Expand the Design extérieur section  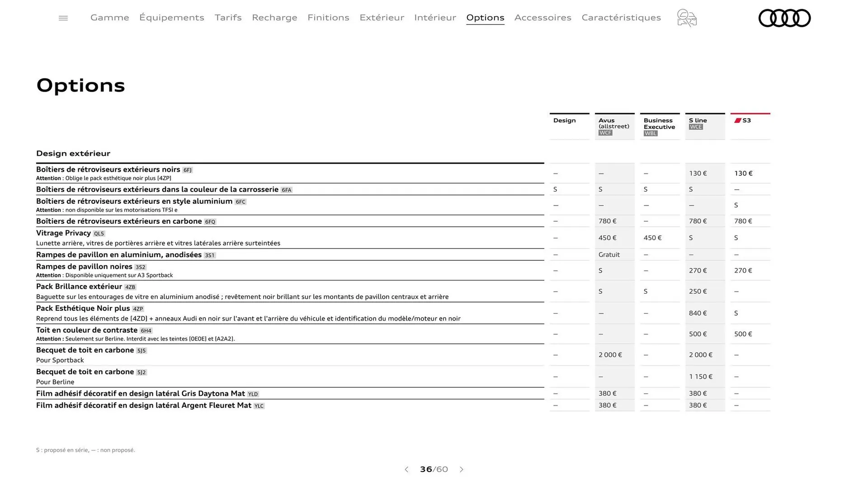click(73, 153)
